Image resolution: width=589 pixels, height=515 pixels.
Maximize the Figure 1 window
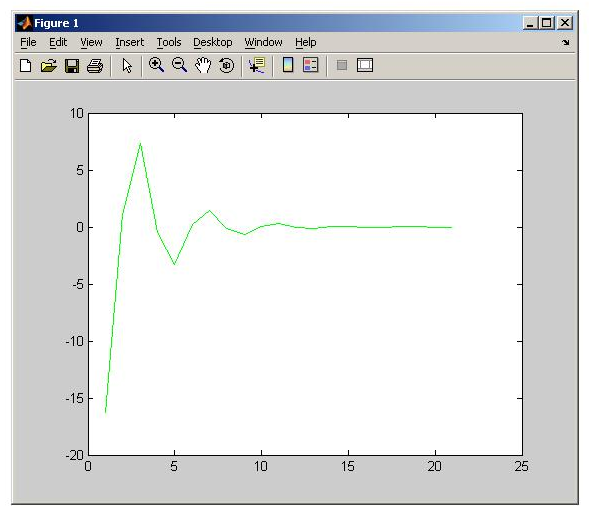pos(547,23)
